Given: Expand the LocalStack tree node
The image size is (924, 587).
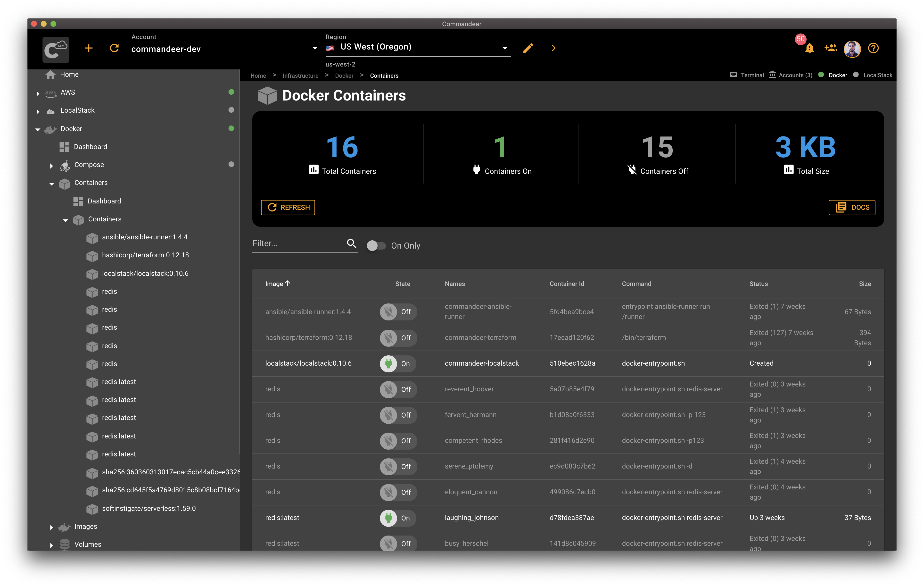Looking at the screenshot, I should click(38, 111).
